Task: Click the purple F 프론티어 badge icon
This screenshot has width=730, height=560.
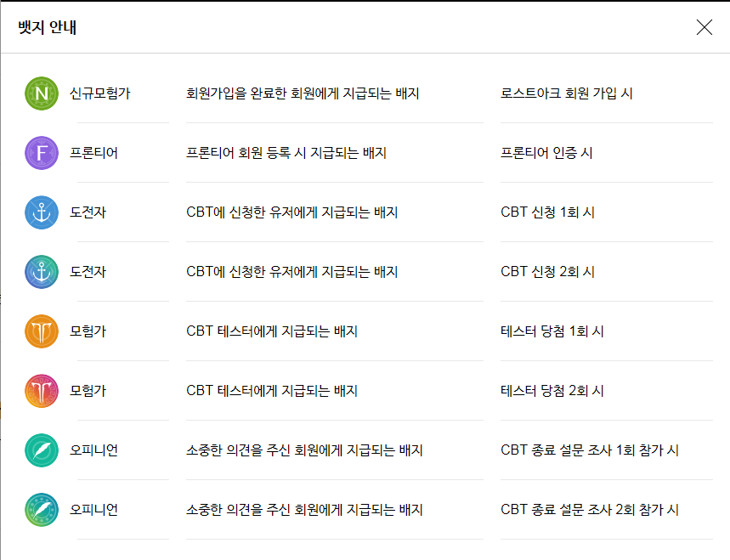Action: 42,153
